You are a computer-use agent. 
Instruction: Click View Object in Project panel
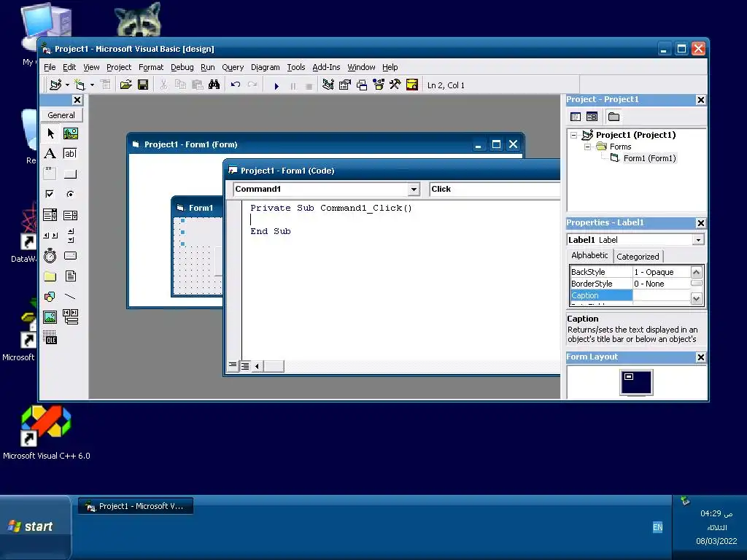pyautogui.click(x=592, y=117)
